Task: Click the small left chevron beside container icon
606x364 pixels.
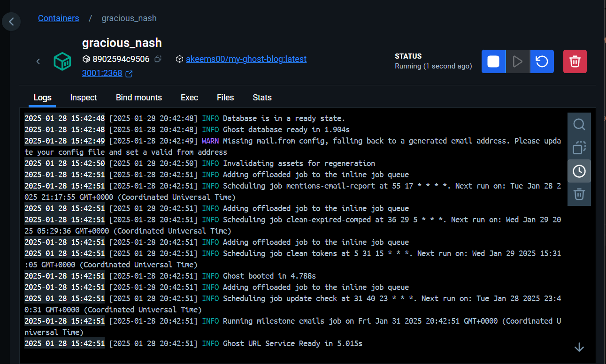Action: pos(38,61)
